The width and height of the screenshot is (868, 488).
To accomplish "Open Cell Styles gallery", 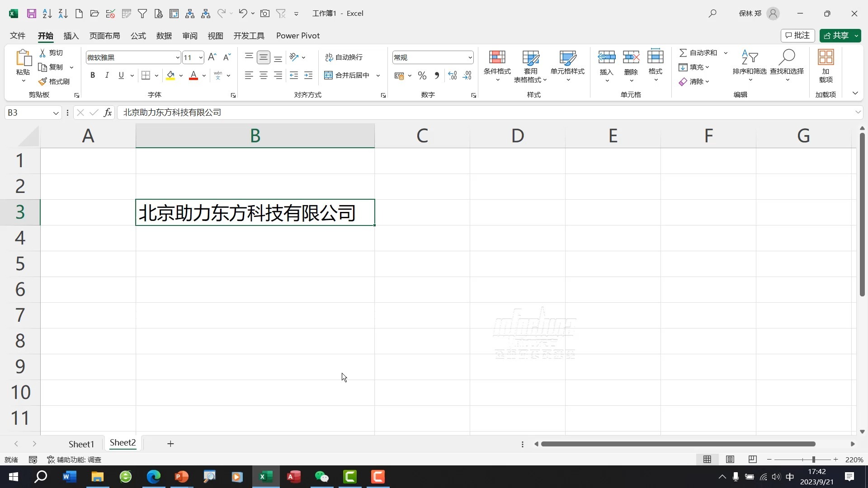I will [567, 66].
